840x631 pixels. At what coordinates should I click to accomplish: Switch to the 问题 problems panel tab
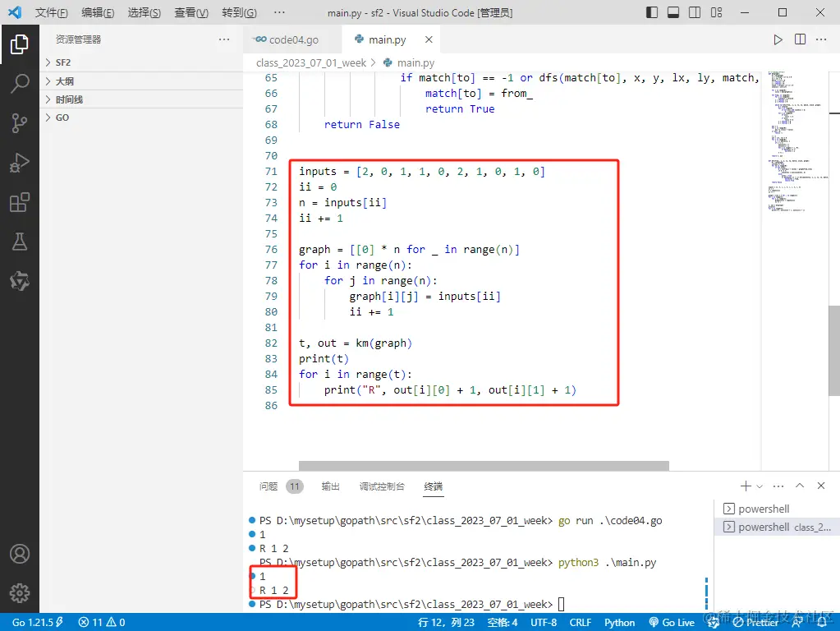[269, 486]
